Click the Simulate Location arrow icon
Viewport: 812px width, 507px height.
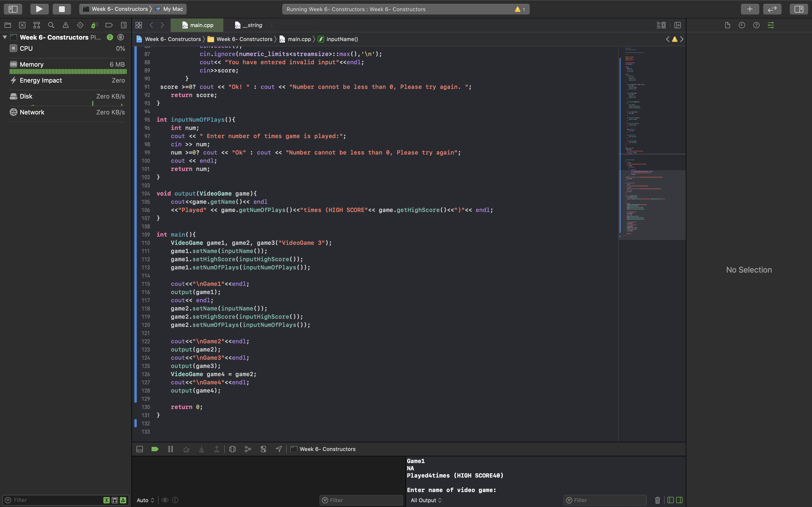(x=279, y=449)
